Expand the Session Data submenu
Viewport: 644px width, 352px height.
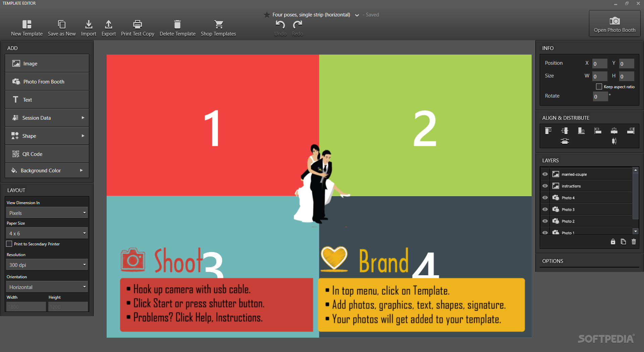(x=83, y=118)
